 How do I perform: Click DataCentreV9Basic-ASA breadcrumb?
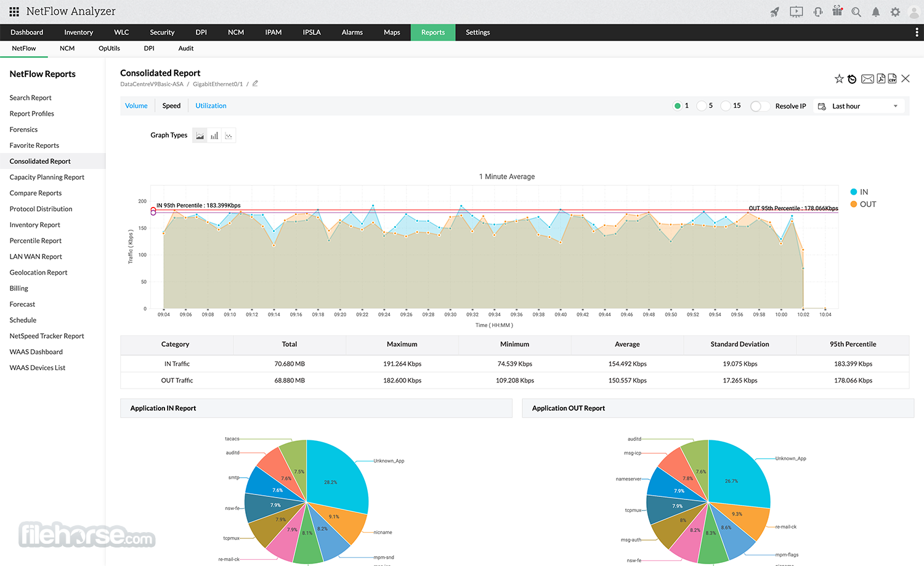point(152,84)
